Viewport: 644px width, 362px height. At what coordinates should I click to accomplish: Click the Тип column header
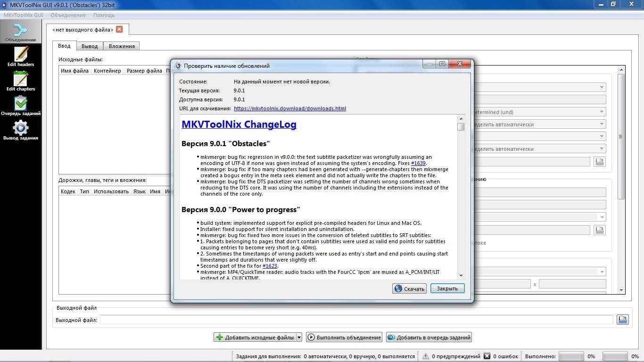[84, 191]
